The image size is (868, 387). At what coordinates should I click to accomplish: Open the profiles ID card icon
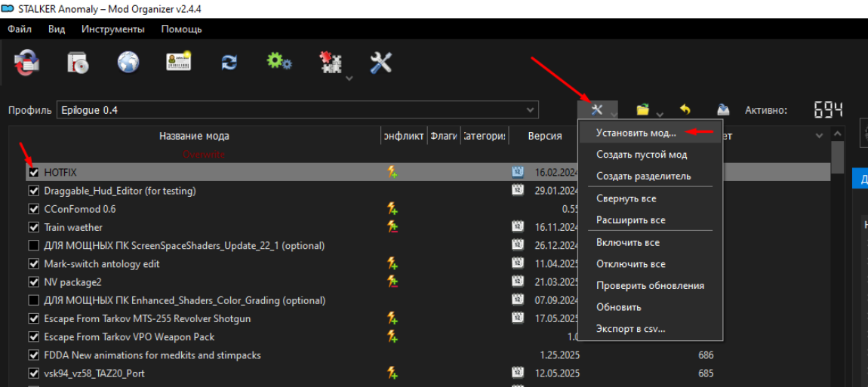(x=179, y=62)
